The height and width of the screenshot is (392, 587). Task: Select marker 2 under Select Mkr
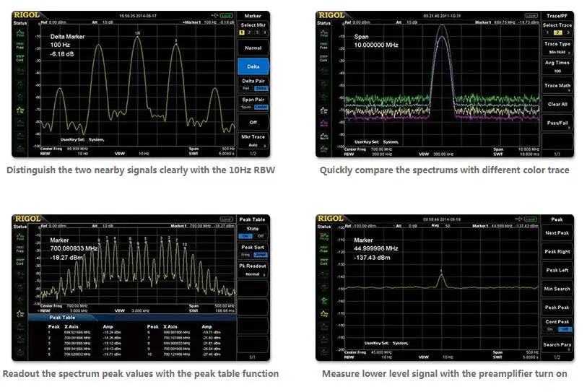click(x=249, y=32)
